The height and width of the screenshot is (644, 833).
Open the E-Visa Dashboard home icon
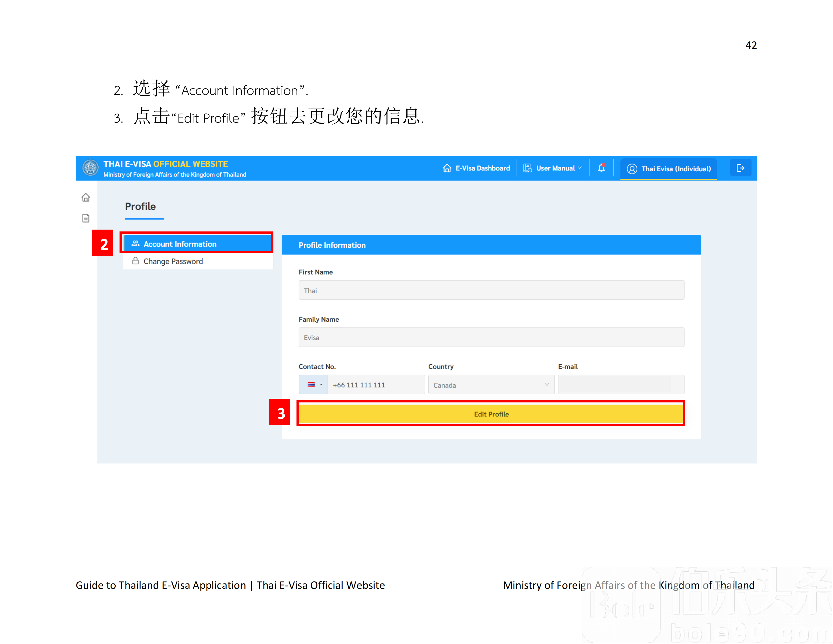[x=447, y=168]
